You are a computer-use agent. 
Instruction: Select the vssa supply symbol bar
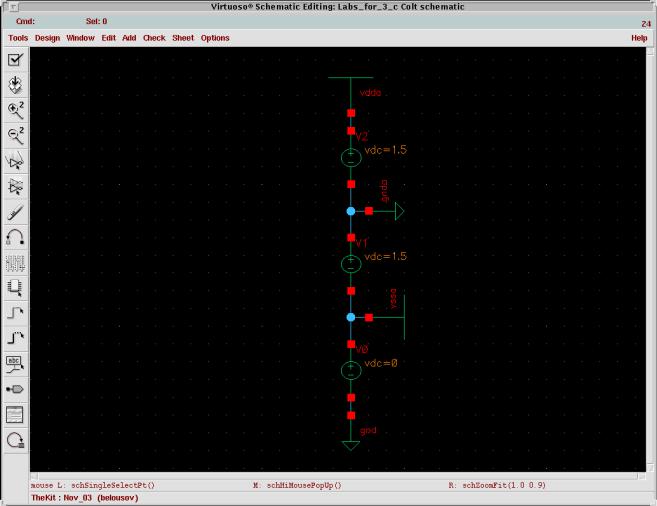[404, 317]
